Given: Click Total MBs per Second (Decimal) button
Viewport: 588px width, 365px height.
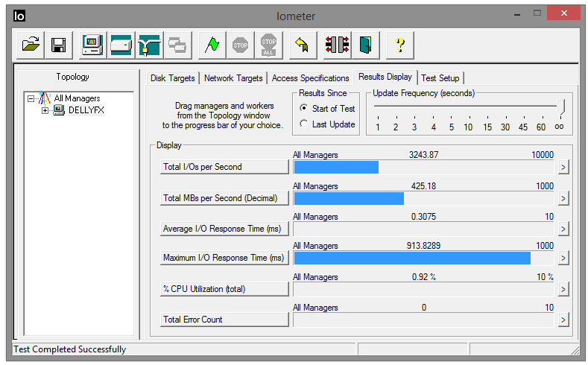Looking at the screenshot, I should click(x=224, y=198).
